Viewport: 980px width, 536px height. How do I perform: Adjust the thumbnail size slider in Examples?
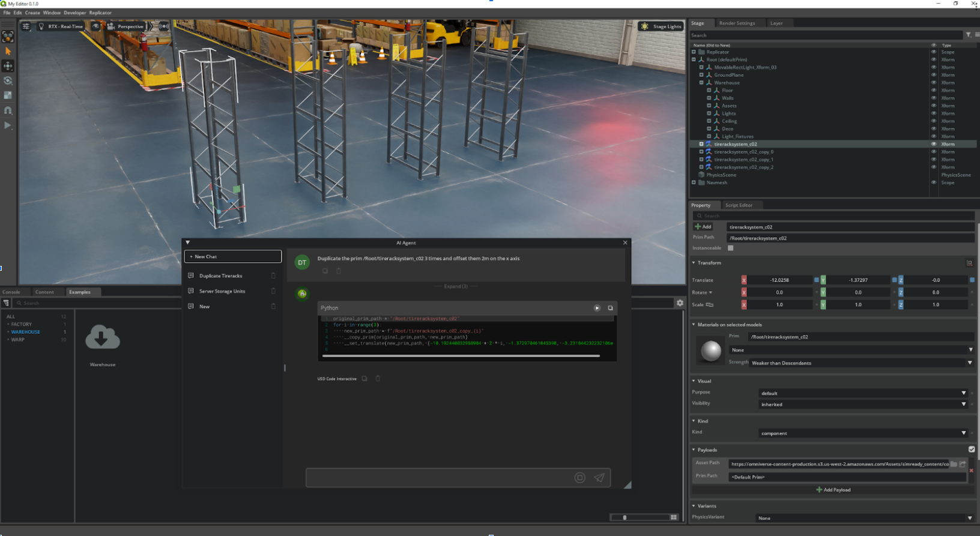coord(641,517)
